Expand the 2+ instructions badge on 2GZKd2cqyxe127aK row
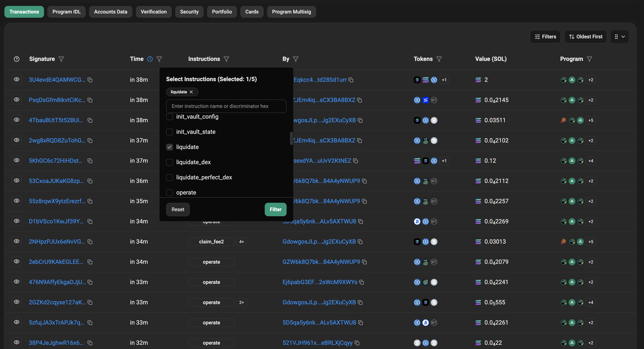The width and height of the screenshot is (644, 349). pyautogui.click(x=242, y=302)
